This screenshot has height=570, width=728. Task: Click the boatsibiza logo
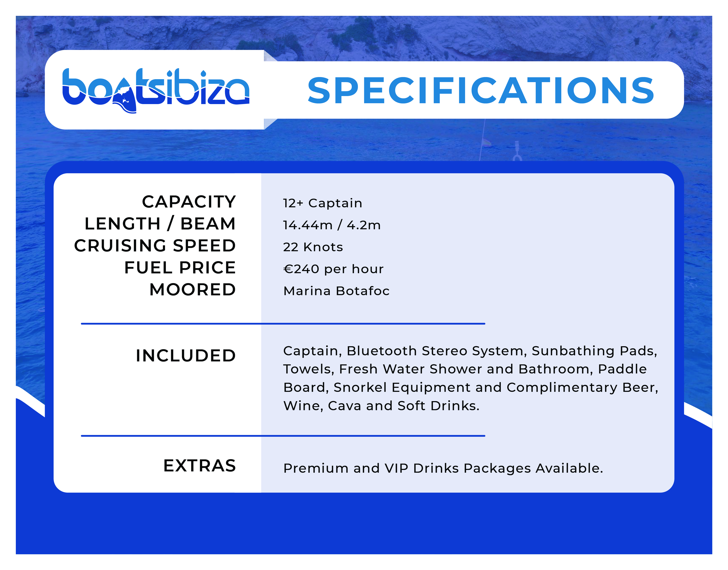tap(156, 90)
